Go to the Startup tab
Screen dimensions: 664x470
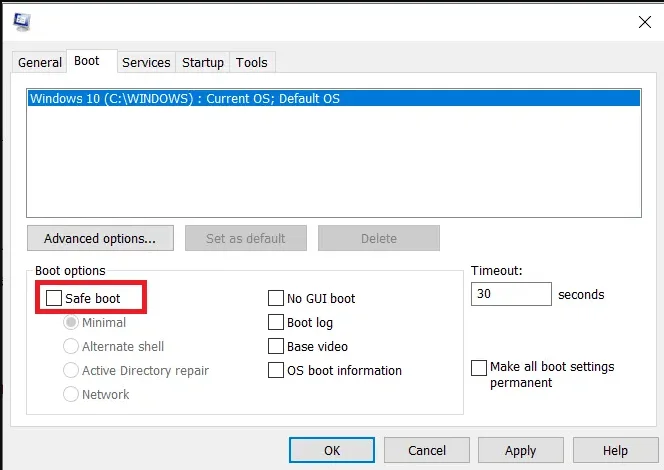[x=203, y=63]
